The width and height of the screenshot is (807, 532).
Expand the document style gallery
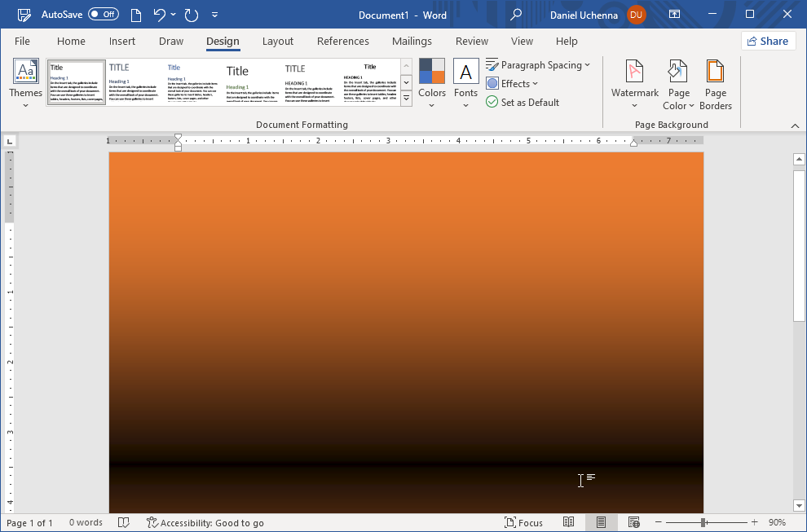[x=405, y=97]
